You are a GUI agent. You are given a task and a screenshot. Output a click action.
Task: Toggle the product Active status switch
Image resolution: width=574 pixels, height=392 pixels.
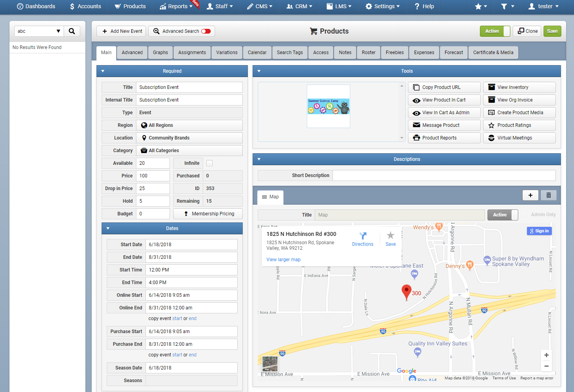point(495,31)
